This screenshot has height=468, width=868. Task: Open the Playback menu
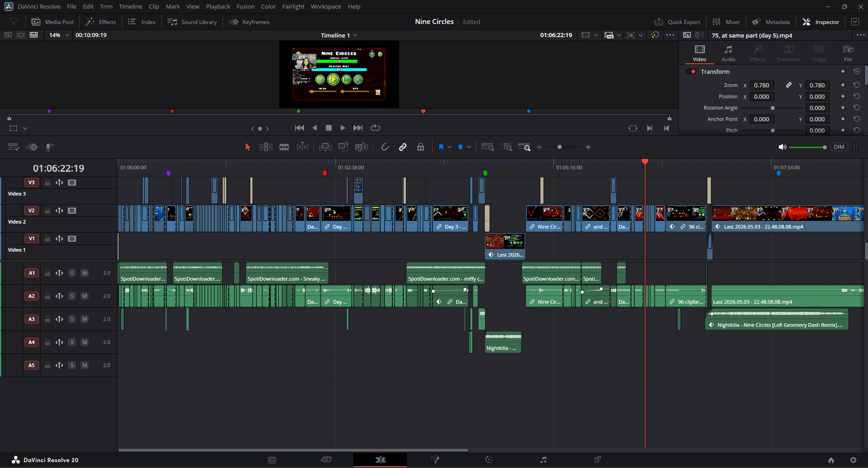(218, 6)
